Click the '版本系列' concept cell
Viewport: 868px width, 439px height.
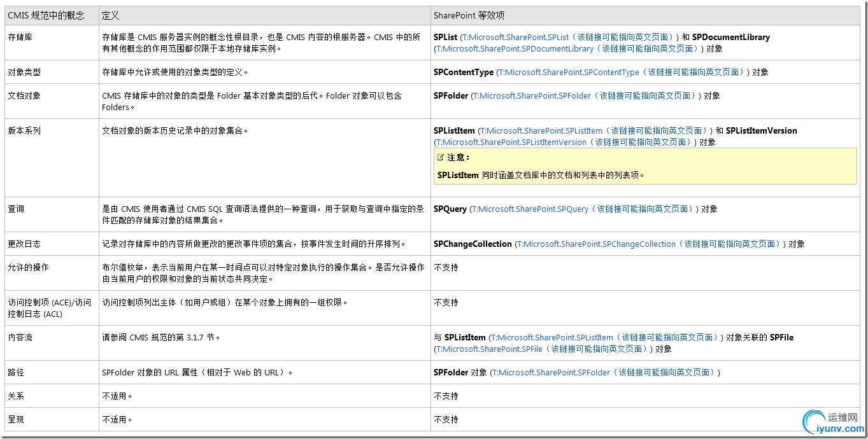click(52, 158)
